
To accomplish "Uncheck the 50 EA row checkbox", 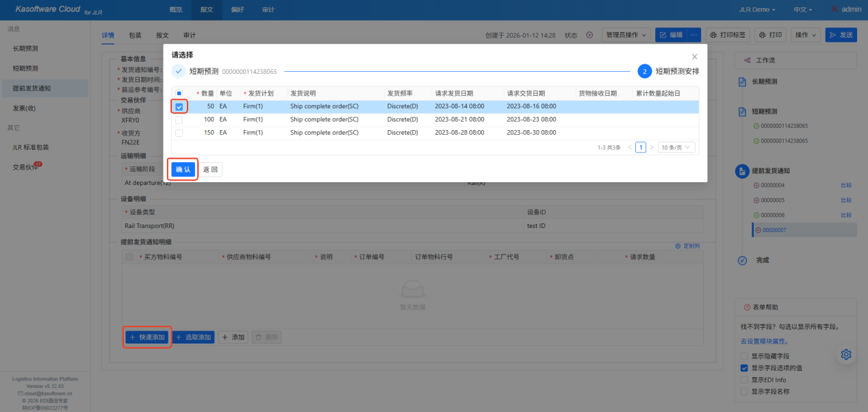I will [x=179, y=107].
